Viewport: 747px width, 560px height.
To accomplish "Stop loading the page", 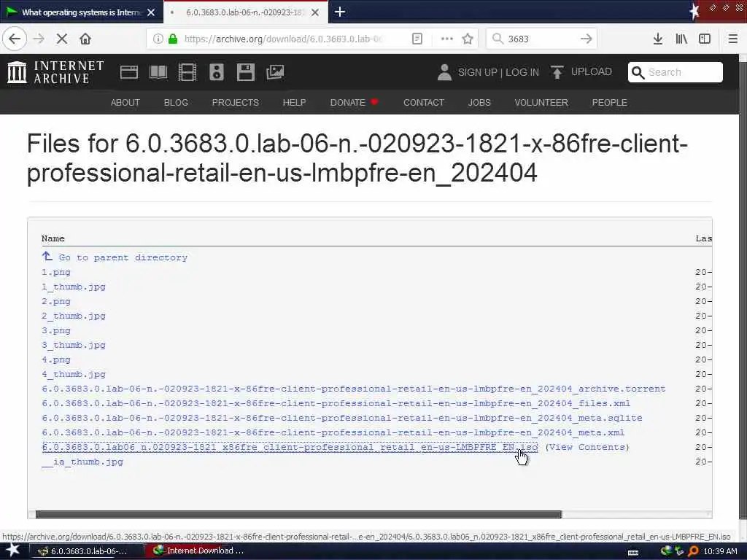I will click(x=62, y=39).
